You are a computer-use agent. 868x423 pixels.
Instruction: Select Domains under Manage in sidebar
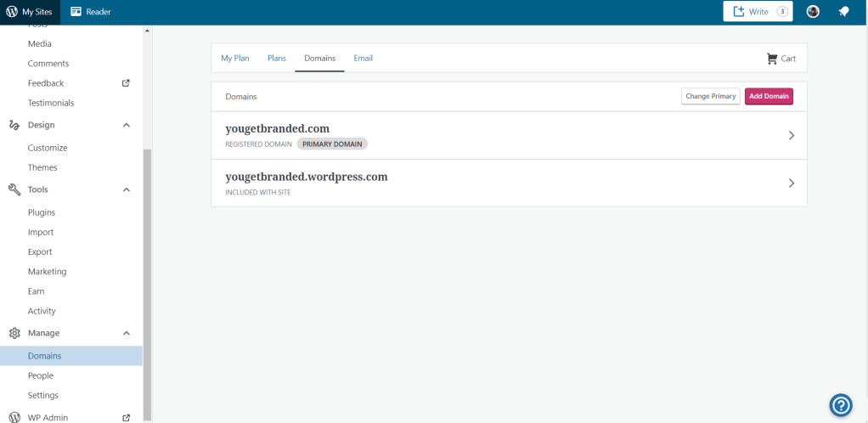[71, 356]
